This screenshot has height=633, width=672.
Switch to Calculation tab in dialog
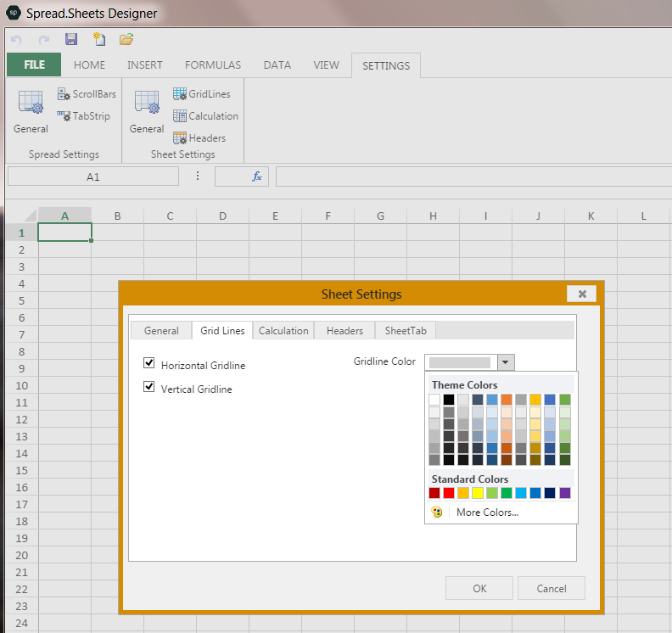click(283, 331)
